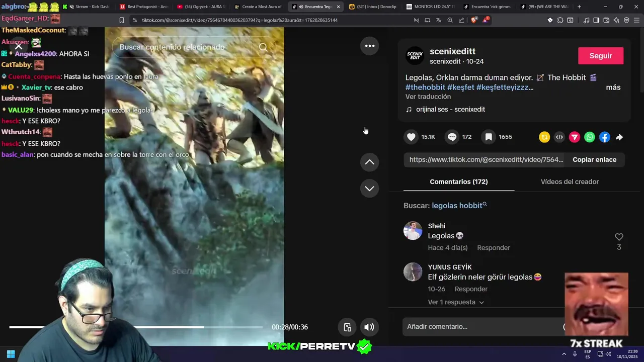Open a new browser tab with plus
644x362 pixels.
coord(579,7)
